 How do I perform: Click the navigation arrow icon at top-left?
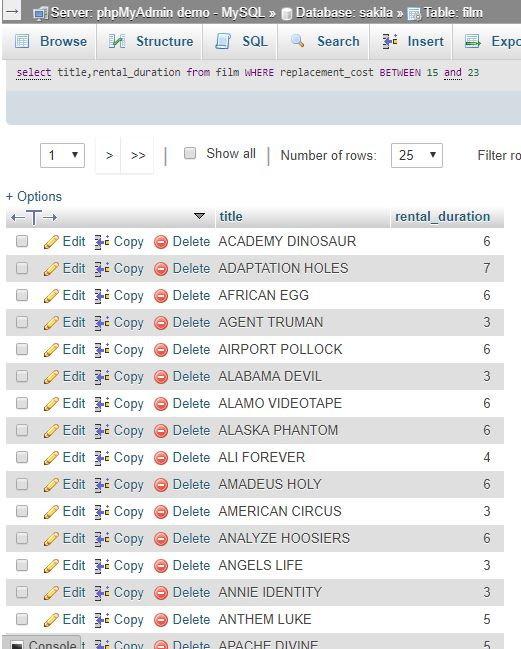click(x=12, y=12)
